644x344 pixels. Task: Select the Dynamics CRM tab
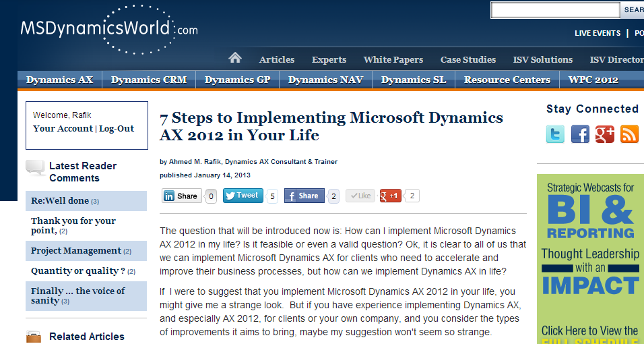coord(149,80)
